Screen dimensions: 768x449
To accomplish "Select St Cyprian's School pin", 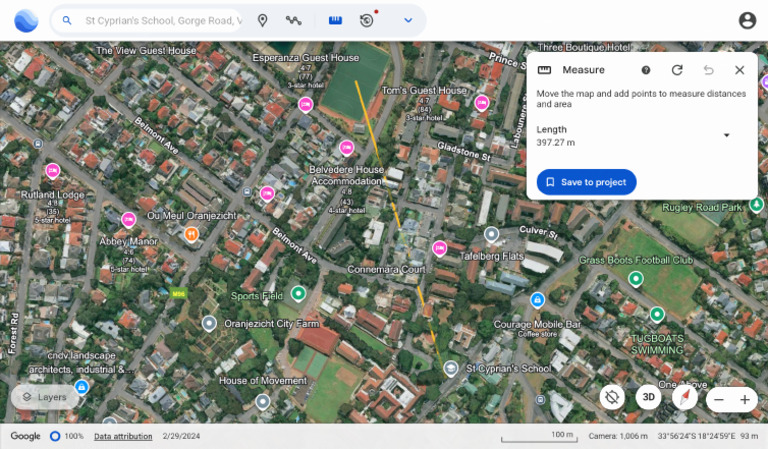I will 451,368.
